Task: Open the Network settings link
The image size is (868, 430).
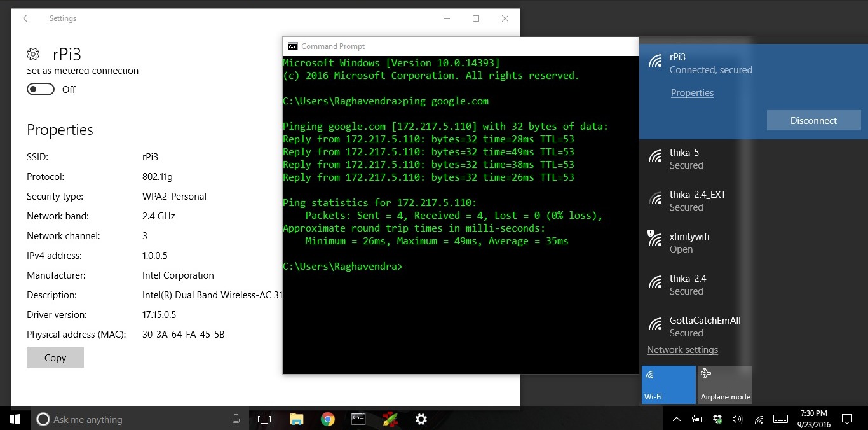Action: 682,350
